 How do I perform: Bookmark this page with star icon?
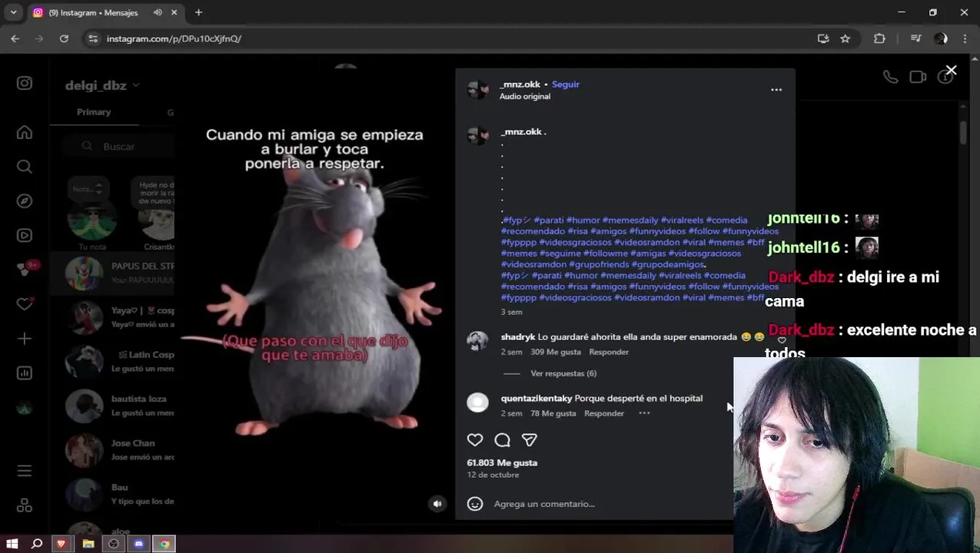coord(845,38)
